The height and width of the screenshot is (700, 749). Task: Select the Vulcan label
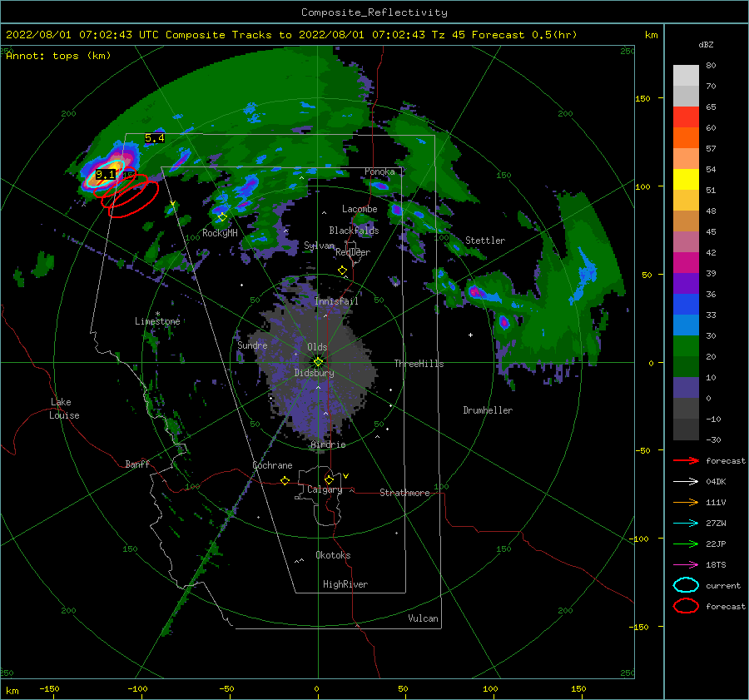pos(423,618)
